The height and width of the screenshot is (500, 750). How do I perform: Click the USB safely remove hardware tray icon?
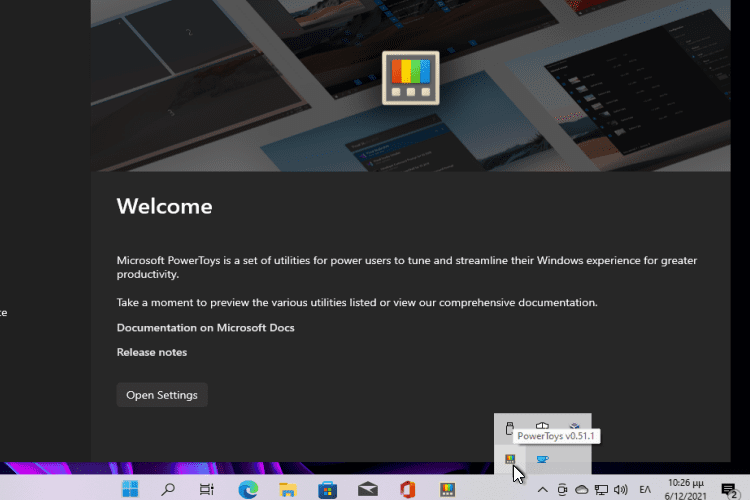(x=509, y=427)
